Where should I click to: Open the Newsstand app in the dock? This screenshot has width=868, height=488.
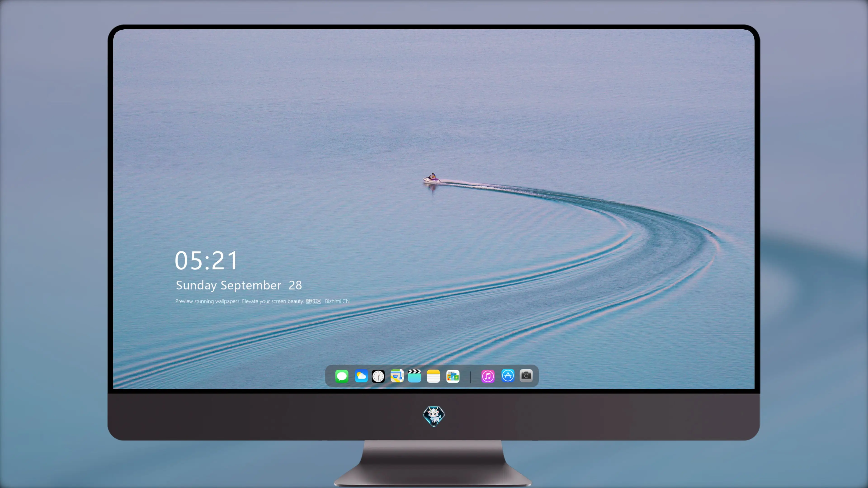tap(453, 376)
